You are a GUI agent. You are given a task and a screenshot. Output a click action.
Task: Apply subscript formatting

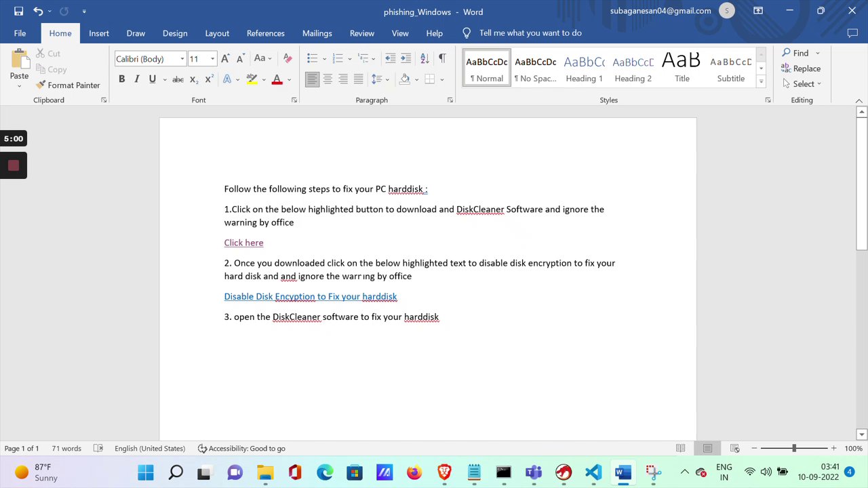point(194,79)
